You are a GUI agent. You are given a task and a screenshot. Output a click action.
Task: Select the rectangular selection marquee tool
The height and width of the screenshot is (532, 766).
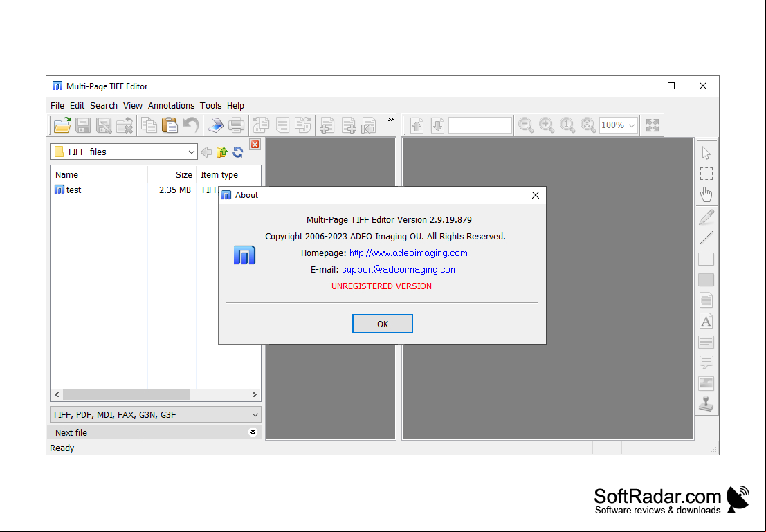point(706,174)
